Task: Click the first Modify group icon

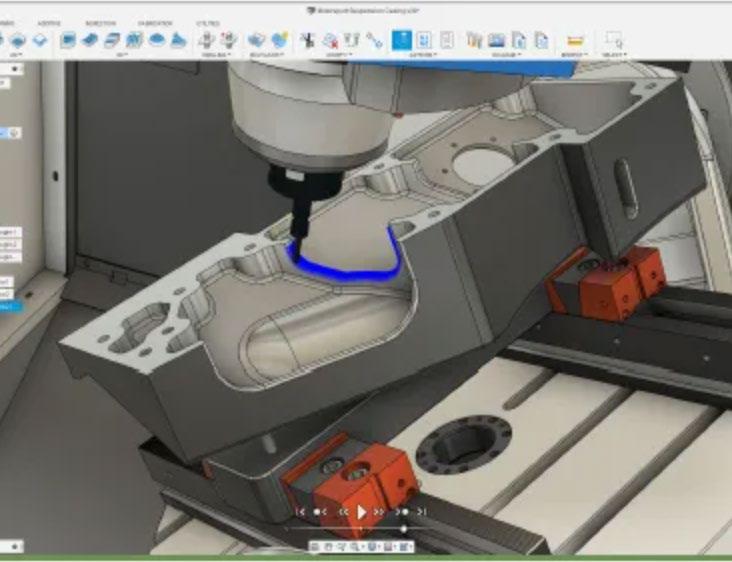Action: (x=308, y=41)
